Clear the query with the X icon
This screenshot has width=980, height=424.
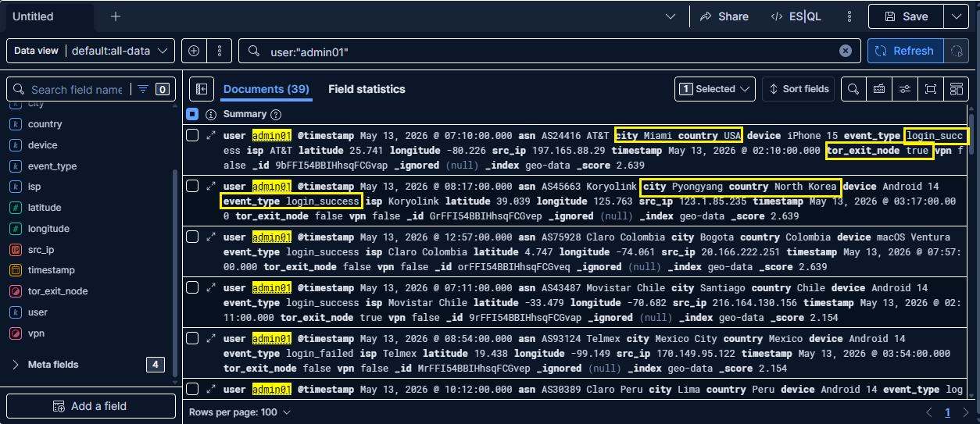point(846,51)
